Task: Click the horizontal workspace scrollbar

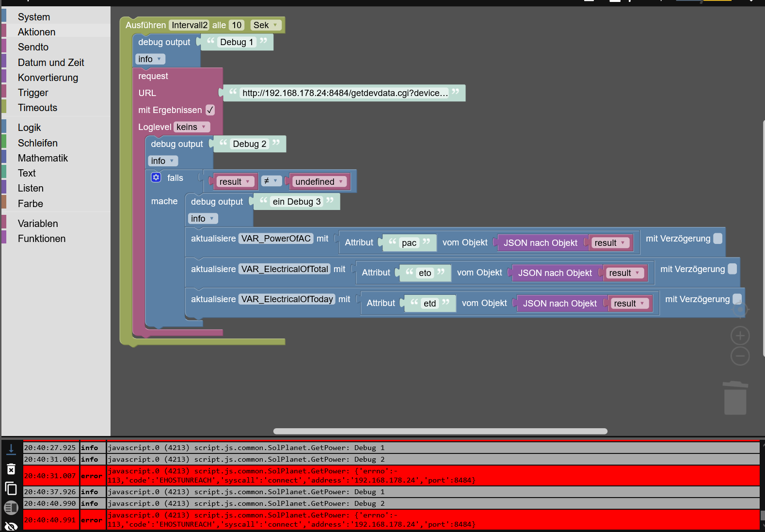Action: (x=440, y=431)
